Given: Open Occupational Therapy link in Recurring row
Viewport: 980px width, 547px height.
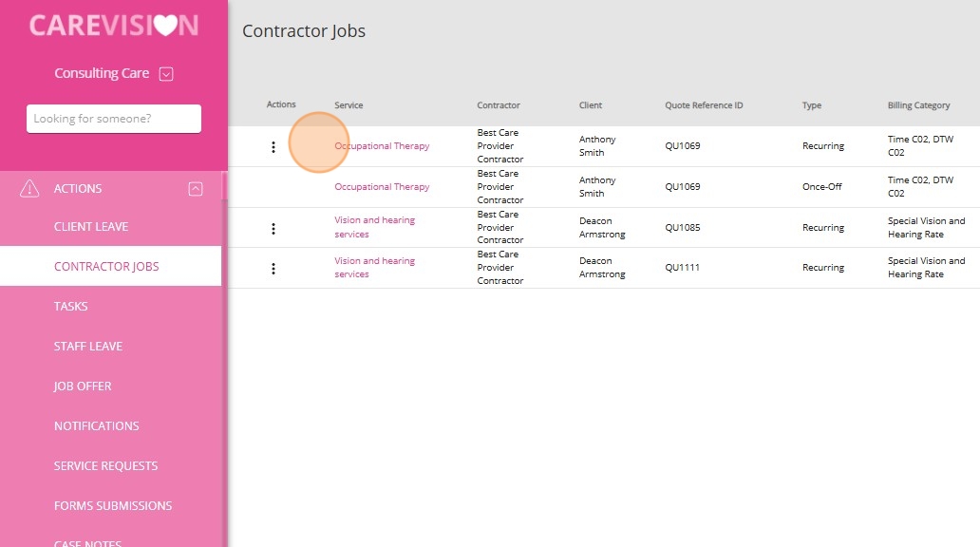Looking at the screenshot, I should coord(382,146).
